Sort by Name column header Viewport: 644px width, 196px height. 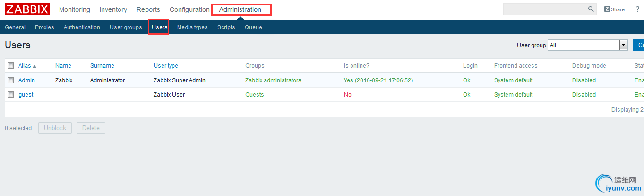tap(63, 66)
